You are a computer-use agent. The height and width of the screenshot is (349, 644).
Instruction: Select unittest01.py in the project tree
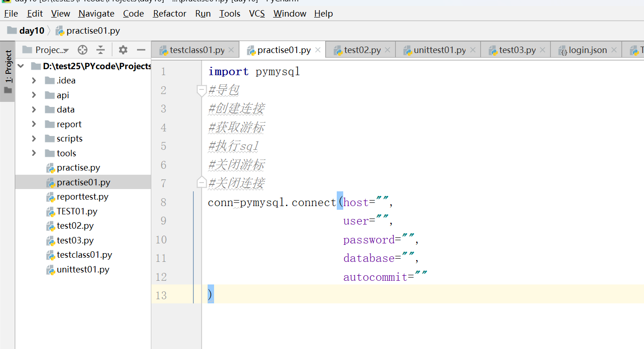(83, 270)
